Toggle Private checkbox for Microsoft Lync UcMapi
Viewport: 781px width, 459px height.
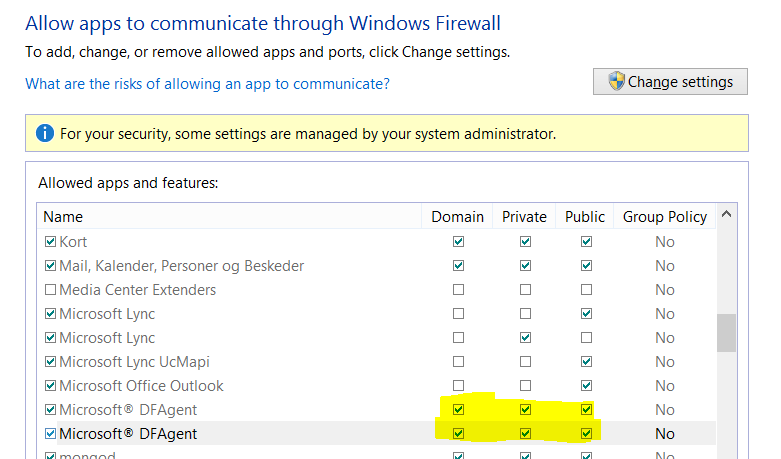tap(525, 362)
